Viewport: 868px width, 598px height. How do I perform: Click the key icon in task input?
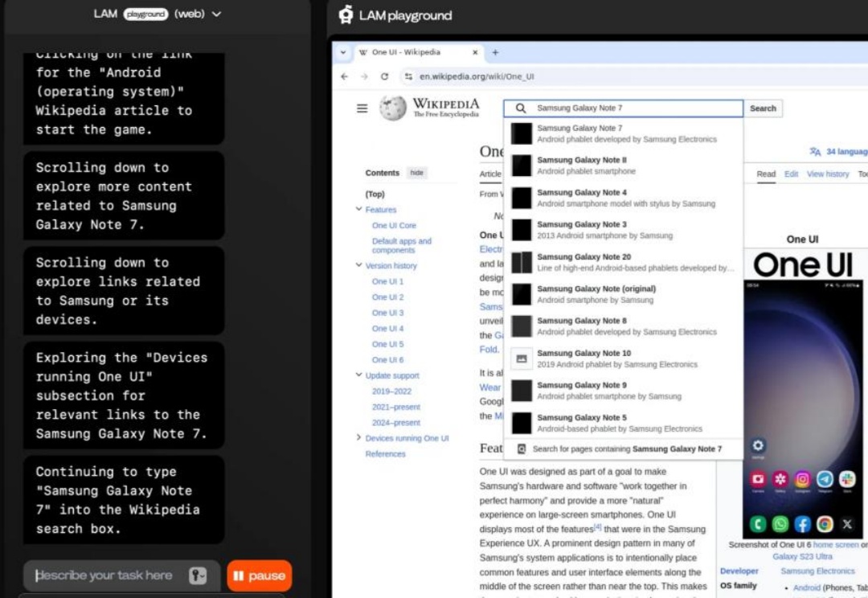198,575
